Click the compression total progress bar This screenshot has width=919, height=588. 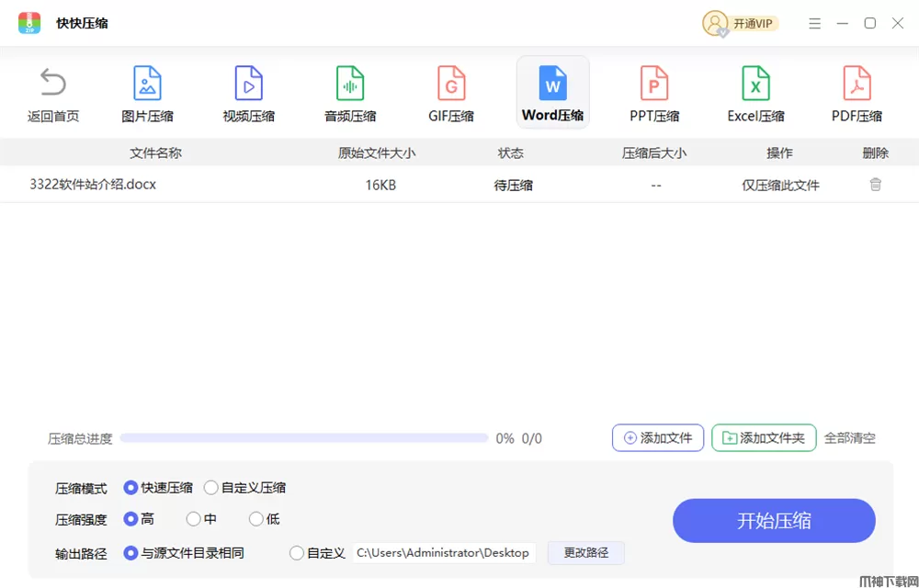click(303, 438)
